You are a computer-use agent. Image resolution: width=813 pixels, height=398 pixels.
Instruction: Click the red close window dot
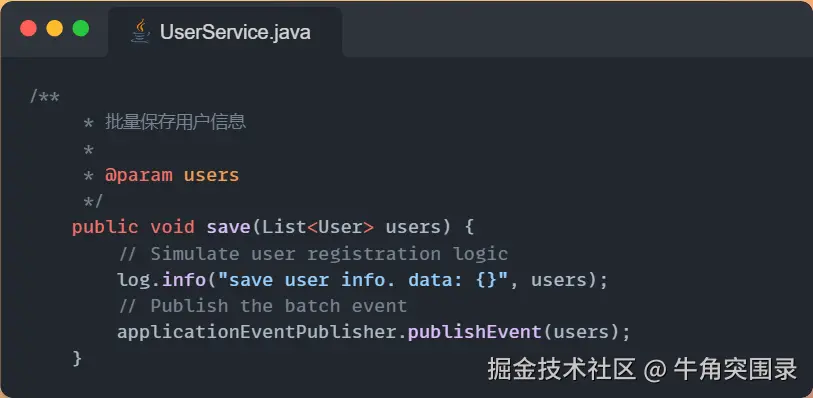(29, 28)
